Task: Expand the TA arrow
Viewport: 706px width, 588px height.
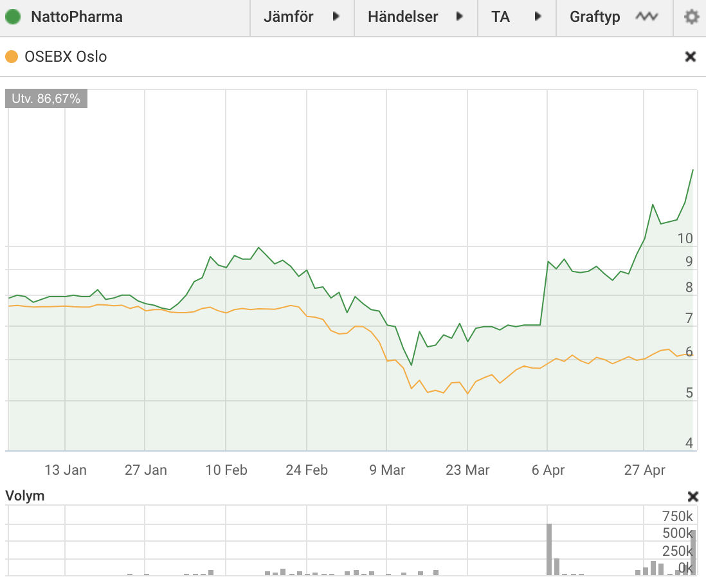Action: [x=538, y=17]
